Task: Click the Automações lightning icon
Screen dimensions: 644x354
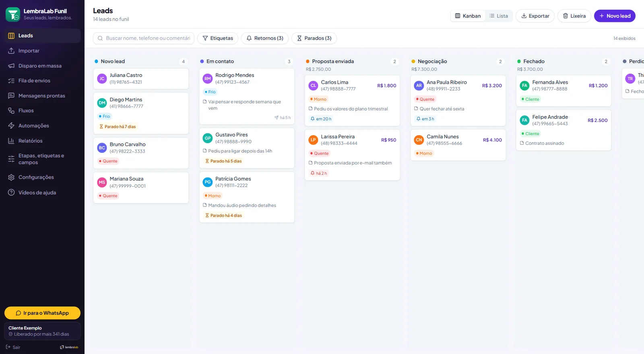Action: (x=11, y=126)
